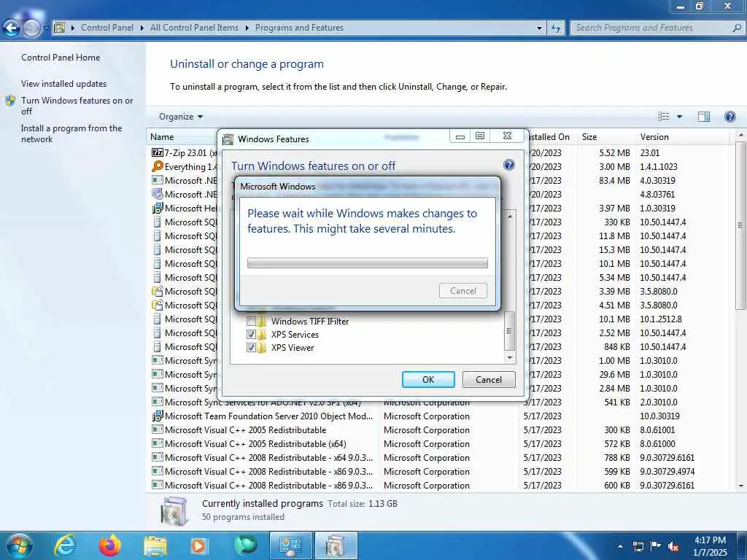
Task: Open the view options dropdown arrow
Action: (x=680, y=117)
